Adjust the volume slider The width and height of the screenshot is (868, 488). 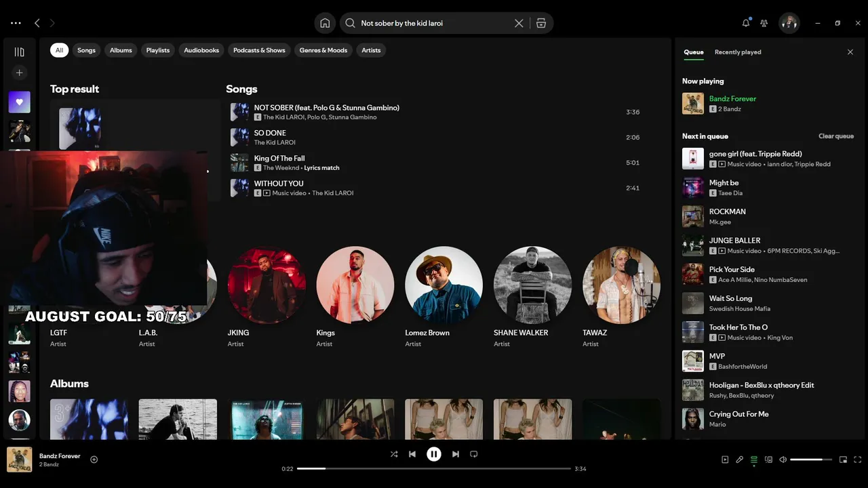[x=811, y=460]
